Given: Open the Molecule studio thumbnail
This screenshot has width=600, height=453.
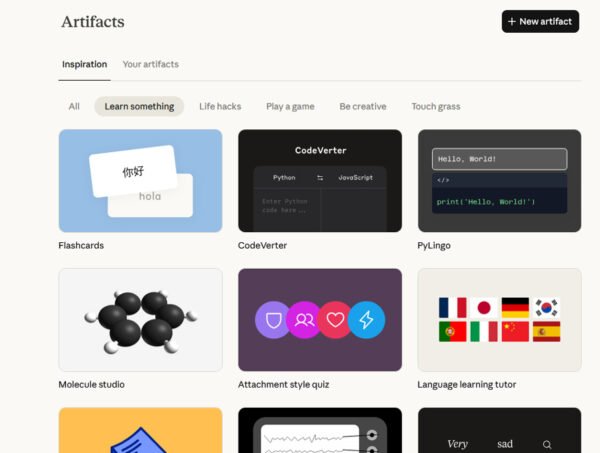Looking at the screenshot, I should coord(140,320).
